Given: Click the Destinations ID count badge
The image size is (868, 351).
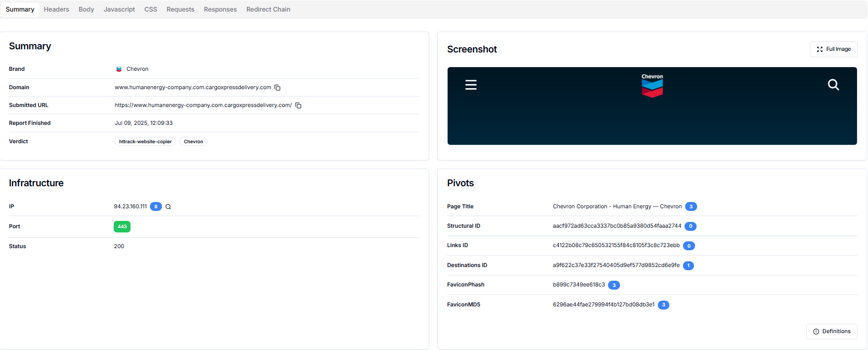Looking at the screenshot, I should [688, 265].
